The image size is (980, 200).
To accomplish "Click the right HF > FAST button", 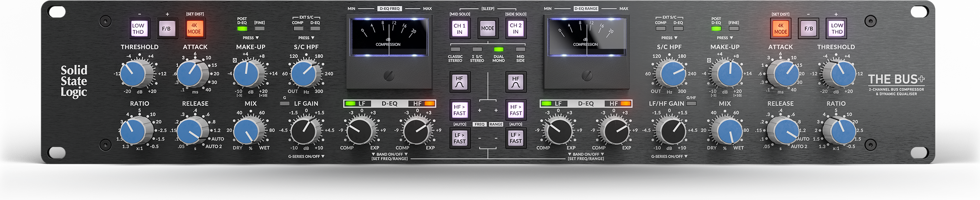I will [516, 110].
